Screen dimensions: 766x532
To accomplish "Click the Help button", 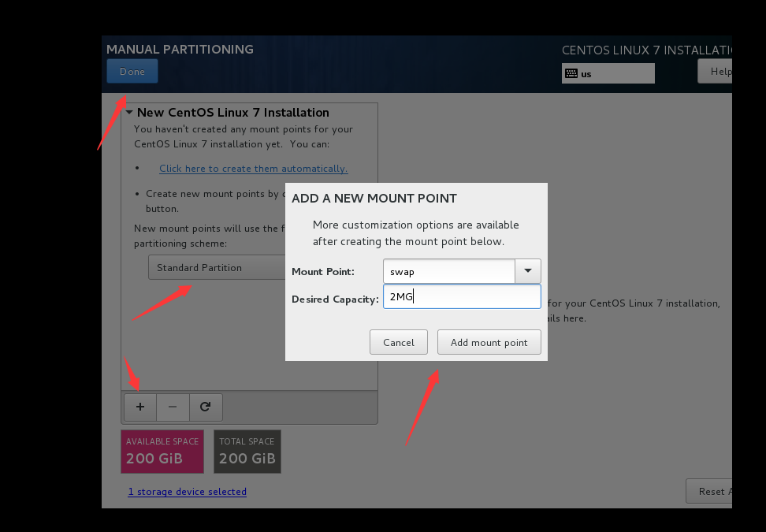I will (x=716, y=71).
